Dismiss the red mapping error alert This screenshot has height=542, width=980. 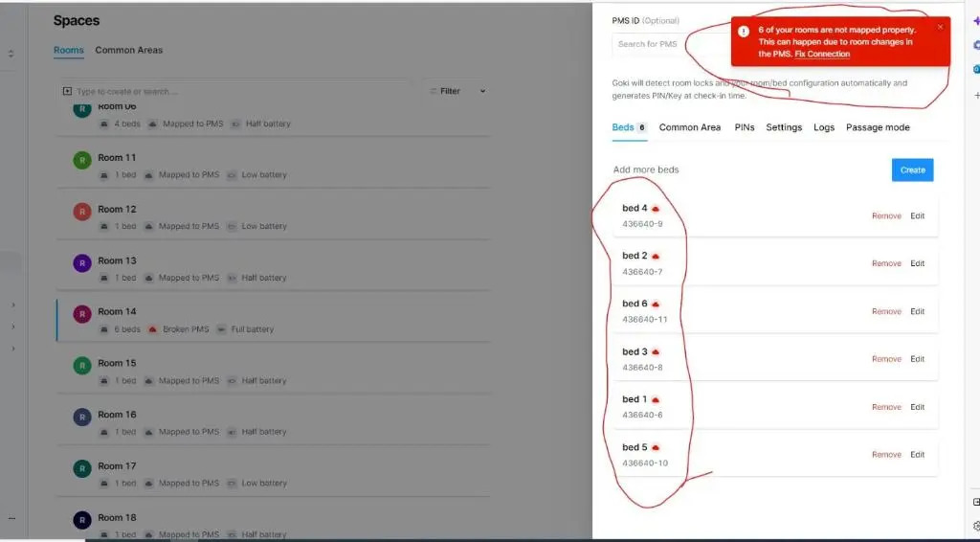[940, 28]
